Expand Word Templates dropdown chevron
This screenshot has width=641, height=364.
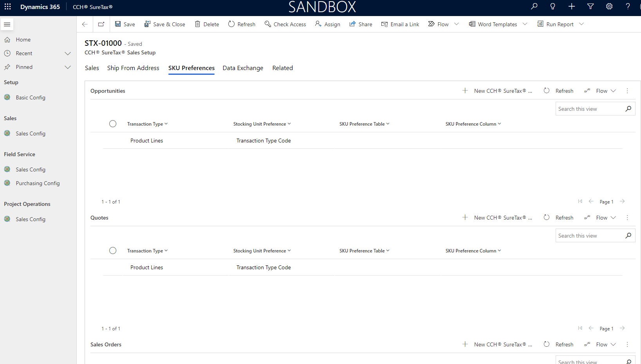pyautogui.click(x=525, y=24)
